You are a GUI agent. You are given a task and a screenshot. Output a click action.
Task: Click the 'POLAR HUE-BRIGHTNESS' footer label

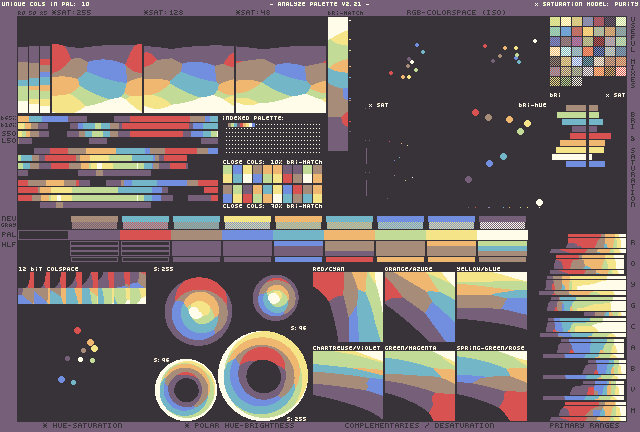pyautogui.click(x=244, y=425)
